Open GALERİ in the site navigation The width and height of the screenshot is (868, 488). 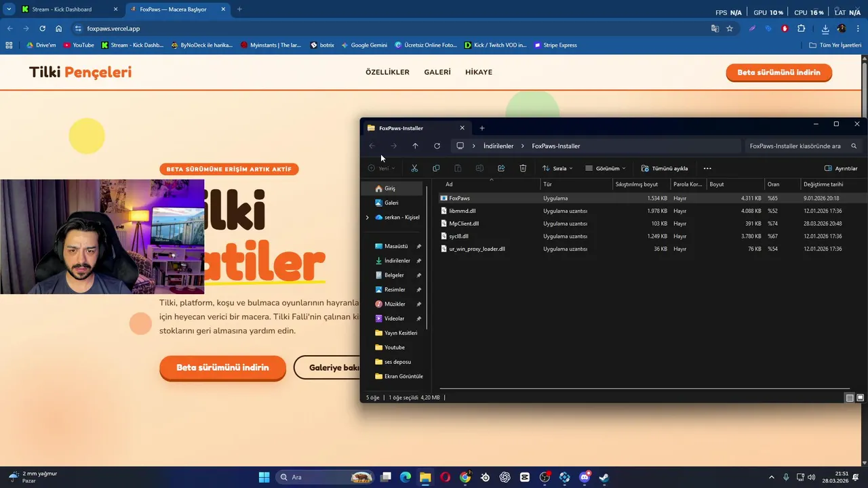(x=437, y=72)
